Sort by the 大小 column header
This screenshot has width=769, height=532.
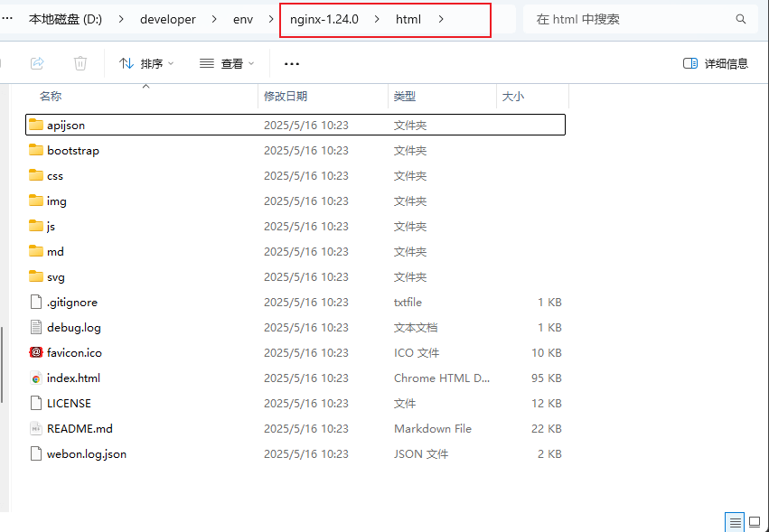pos(512,96)
